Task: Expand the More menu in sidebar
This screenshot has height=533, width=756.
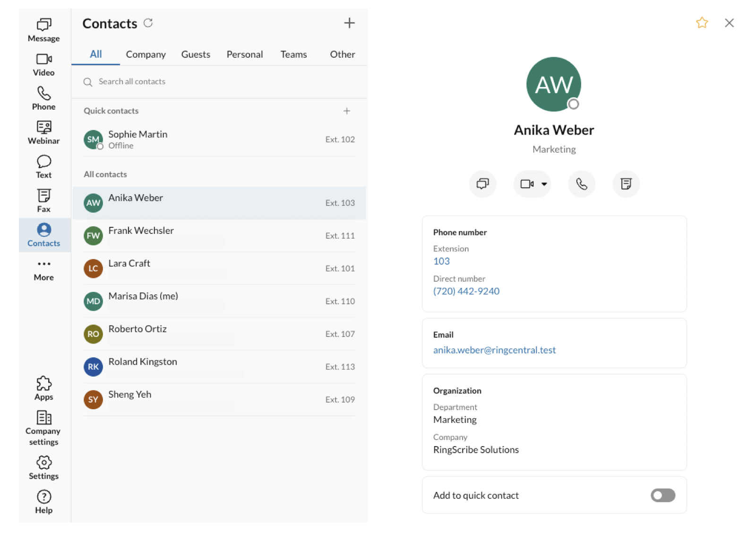Action: coord(43,269)
